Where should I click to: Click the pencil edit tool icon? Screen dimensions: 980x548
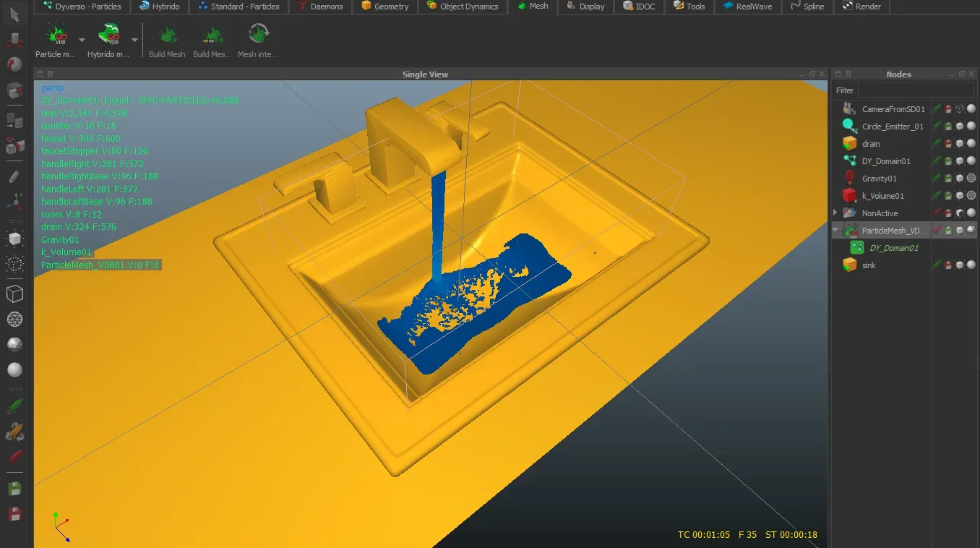click(x=14, y=176)
